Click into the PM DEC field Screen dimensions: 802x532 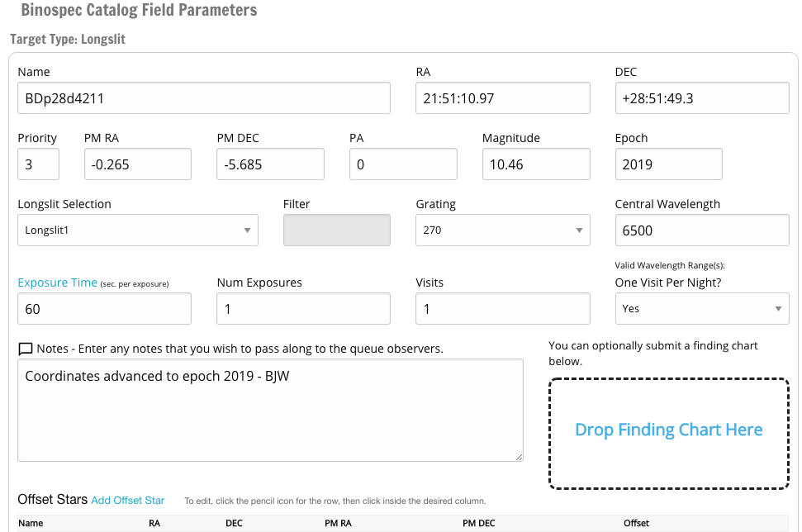(x=270, y=164)
